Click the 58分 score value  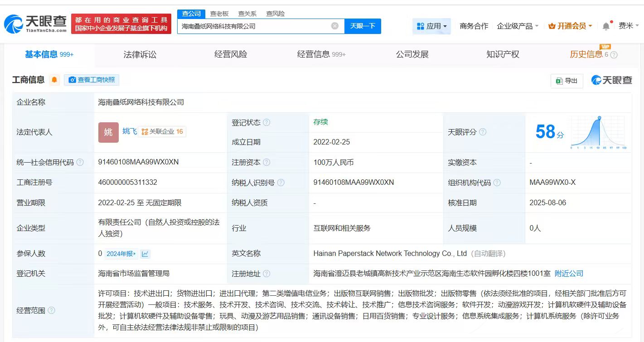pyautogui.click(x=550, y=132)
